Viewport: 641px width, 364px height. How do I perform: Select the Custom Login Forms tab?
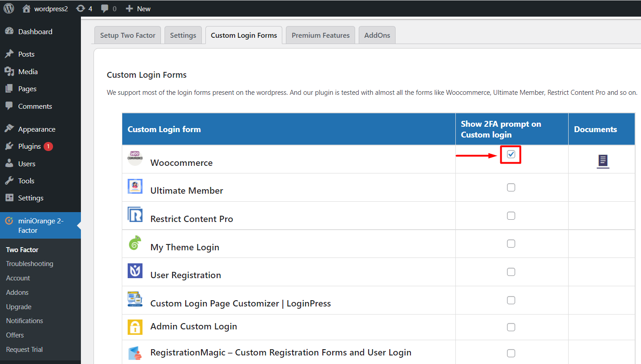(x=244, y=35)
